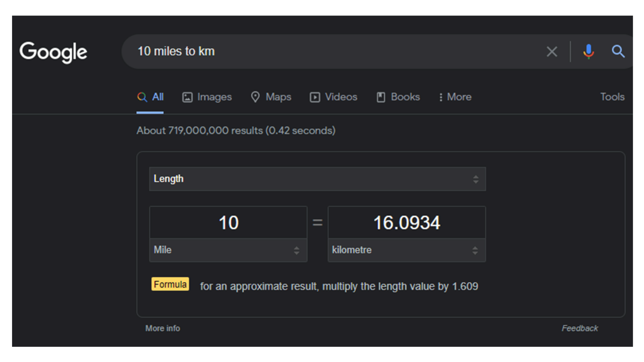Switch to the Images tab
644x362 pixels.
click(x=207, y=97)
